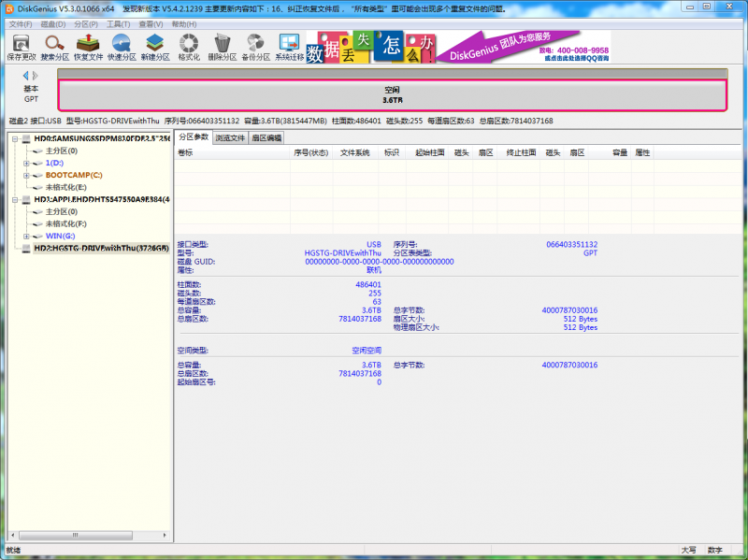Viewport: 748px width, 560px height.
Task: Click the 终止柱面 column header
Action: (521, 152)
